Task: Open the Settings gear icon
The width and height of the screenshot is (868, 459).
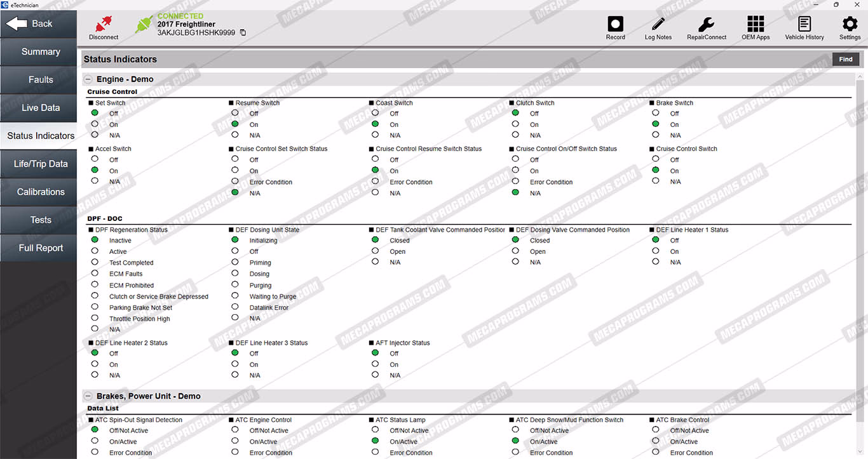Action: pyautogui.click(x=850, y=25)
